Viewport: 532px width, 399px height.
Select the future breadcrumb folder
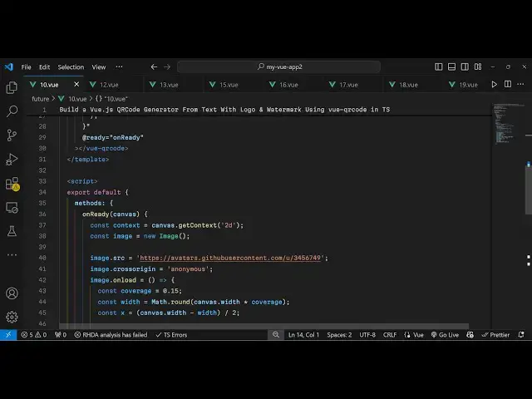(41, 99)
